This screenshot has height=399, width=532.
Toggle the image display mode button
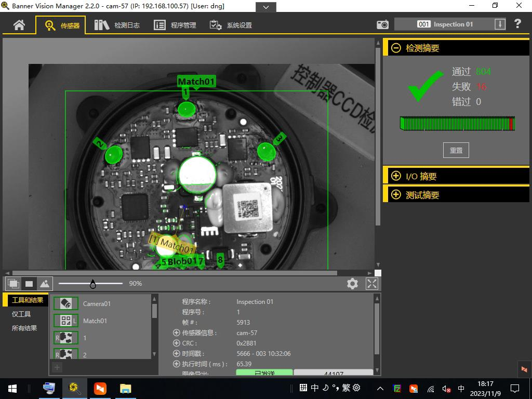click(45, 284)
